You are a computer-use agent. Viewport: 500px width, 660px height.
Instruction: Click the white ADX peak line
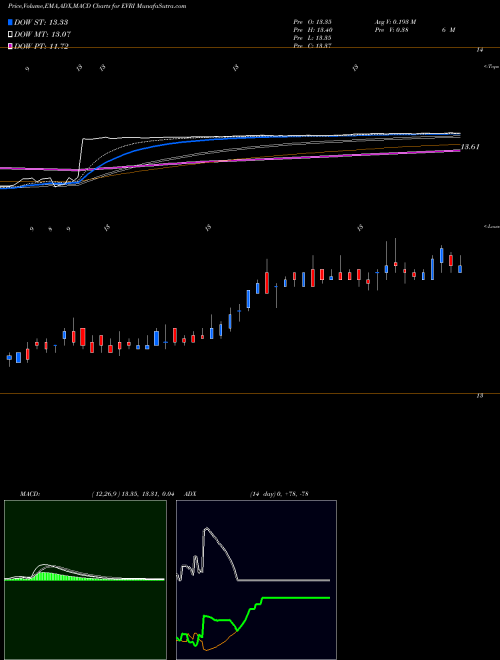click(206, 529)
